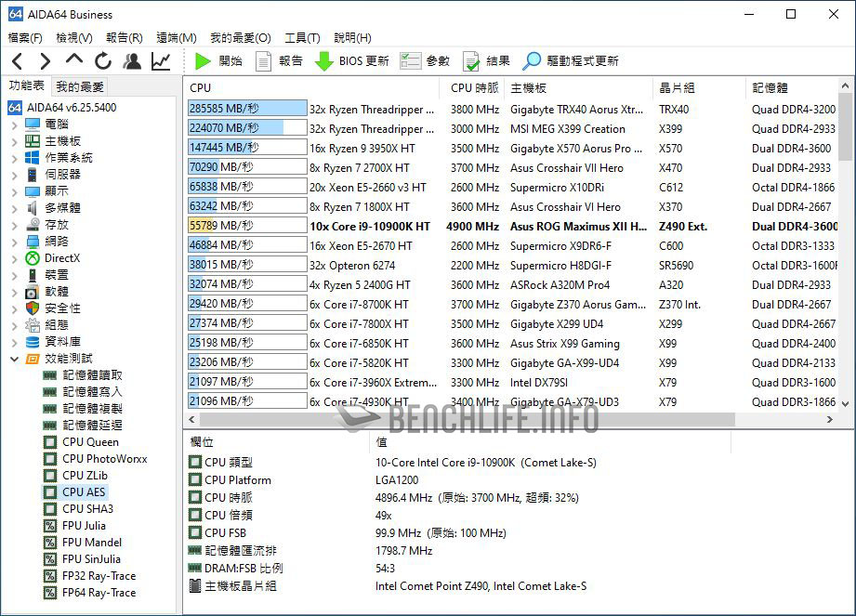This screenshot has width=856, height=616.
Task: Click the 285585 MB/秒 result bar
Action: (x=247, y=109)
